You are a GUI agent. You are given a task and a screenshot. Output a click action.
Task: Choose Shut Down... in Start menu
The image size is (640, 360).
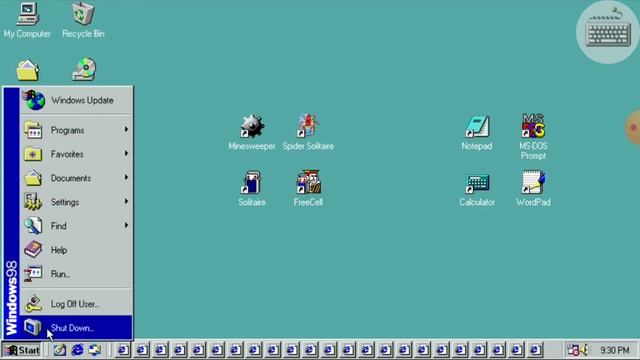point(76,327)
